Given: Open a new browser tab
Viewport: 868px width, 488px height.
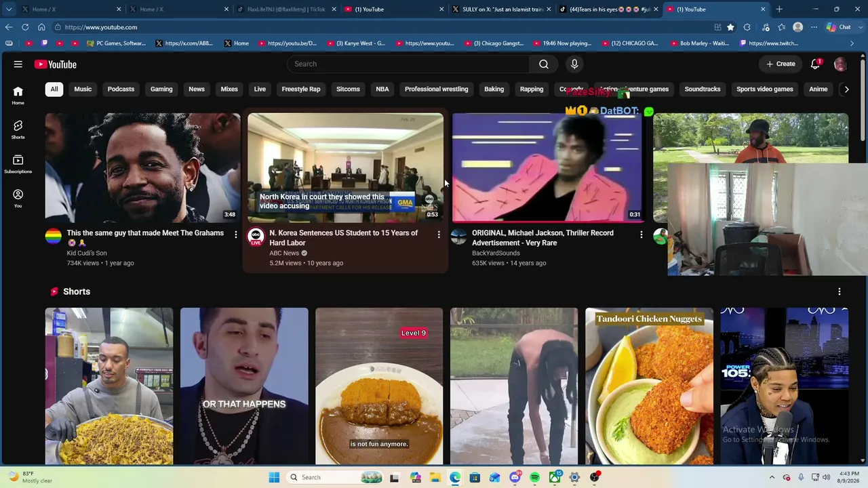Looking at the screenshot, I should point(779,9).
